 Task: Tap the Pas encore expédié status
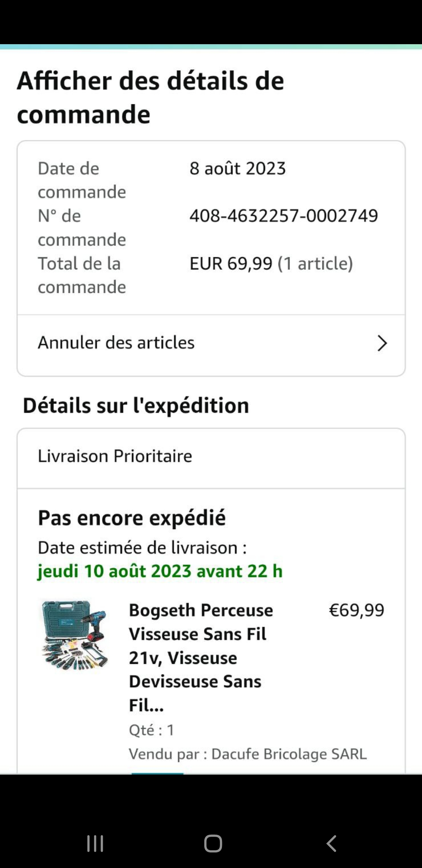point(132,518)
